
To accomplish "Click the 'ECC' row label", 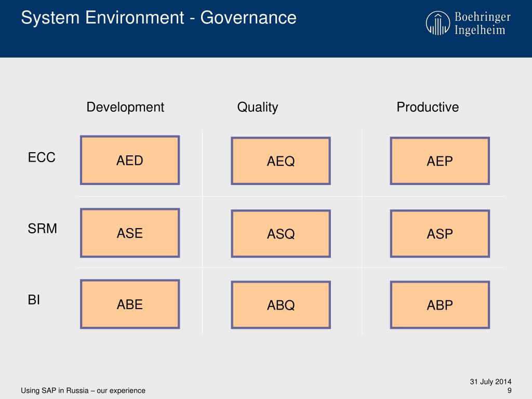I will [42, 157].
